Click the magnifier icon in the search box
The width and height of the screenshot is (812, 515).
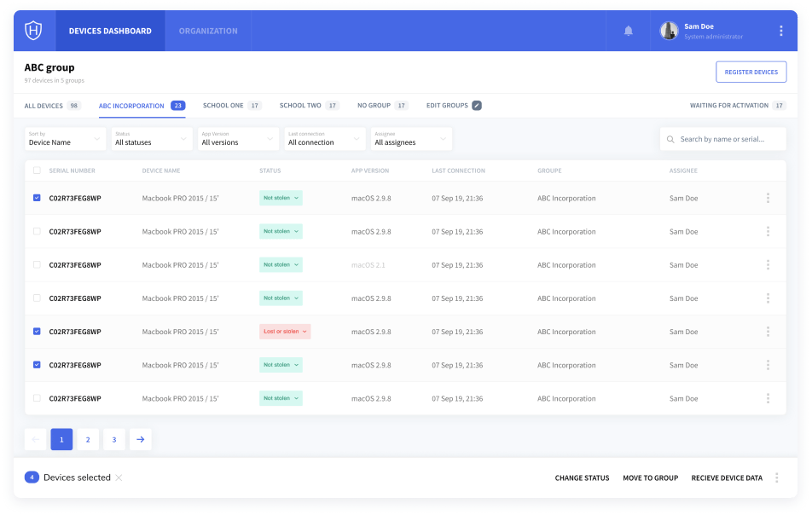[670, 139]
